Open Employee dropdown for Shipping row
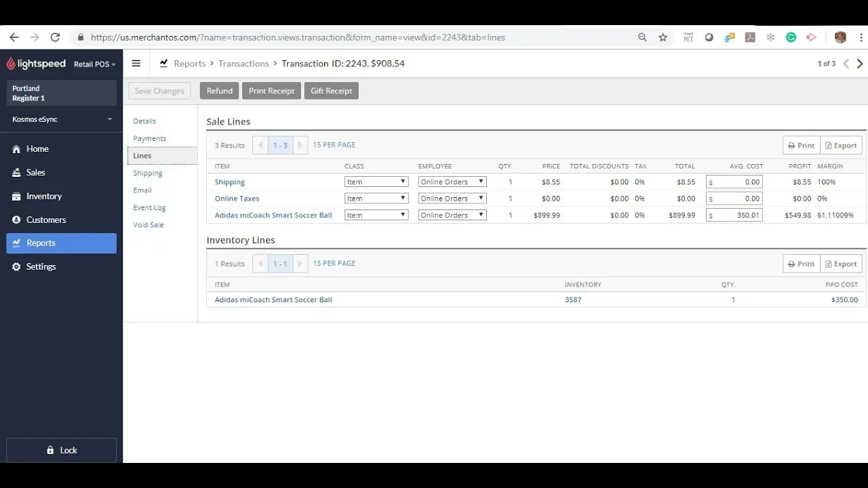Image resolution: width=868 pixels, height=488 pixels. (452, 182)
